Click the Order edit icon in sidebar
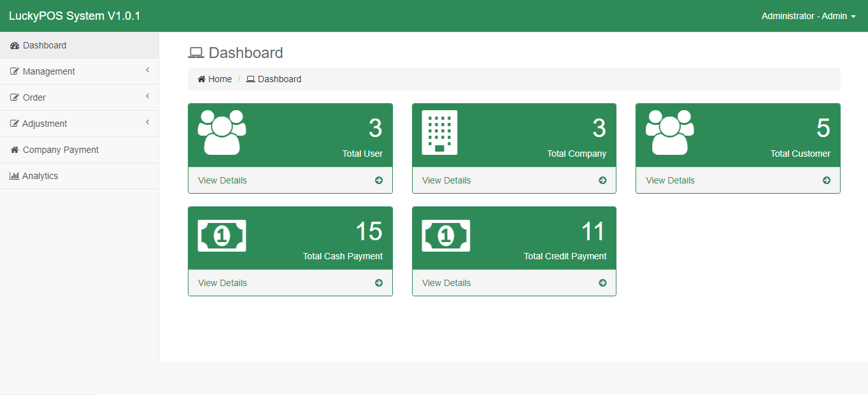The height and width of the screenshot is (395, 868). [x=15, y=97]
